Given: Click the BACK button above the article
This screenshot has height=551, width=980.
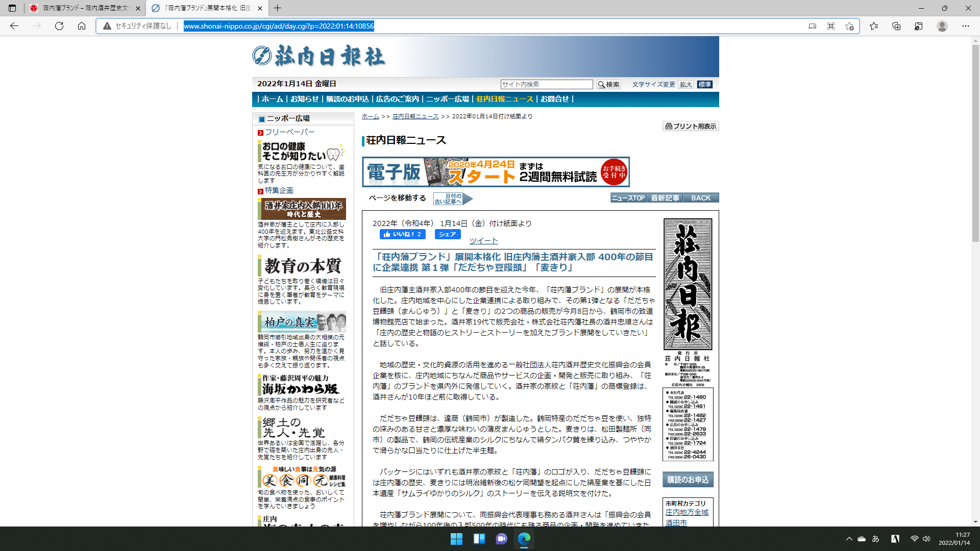Looking at the screenshot, I should 701,197.
